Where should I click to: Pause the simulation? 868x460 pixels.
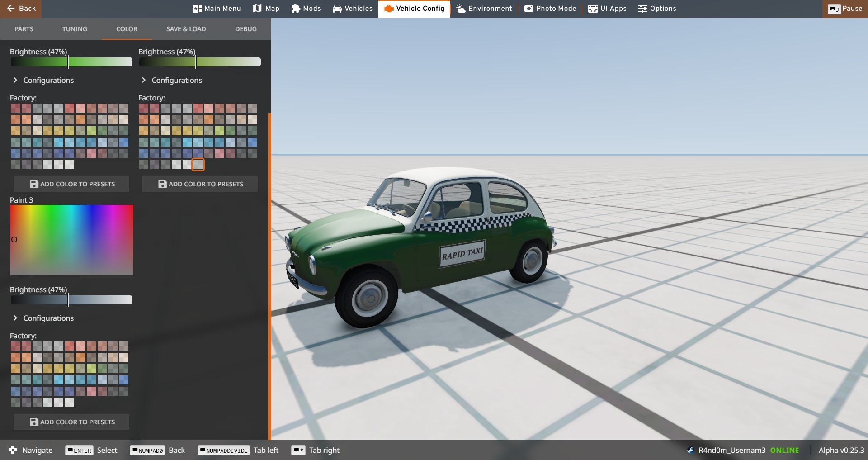[x=845, y=9]
